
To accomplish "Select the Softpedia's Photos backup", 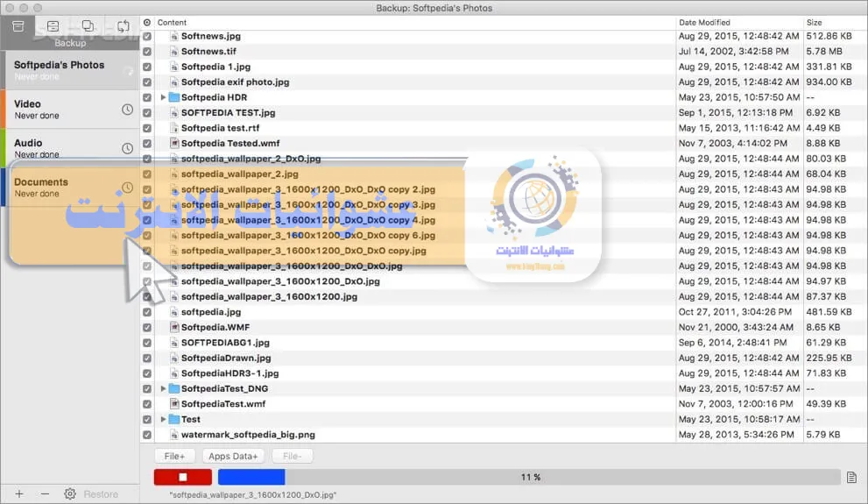I will pos(70,70).
